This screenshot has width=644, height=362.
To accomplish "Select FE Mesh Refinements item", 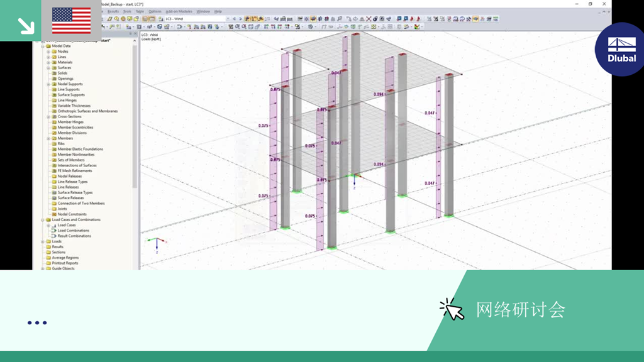I will 75,171.
